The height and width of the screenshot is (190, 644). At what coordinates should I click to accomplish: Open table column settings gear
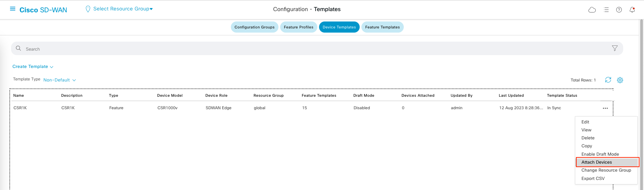click(x=620, y=80)
